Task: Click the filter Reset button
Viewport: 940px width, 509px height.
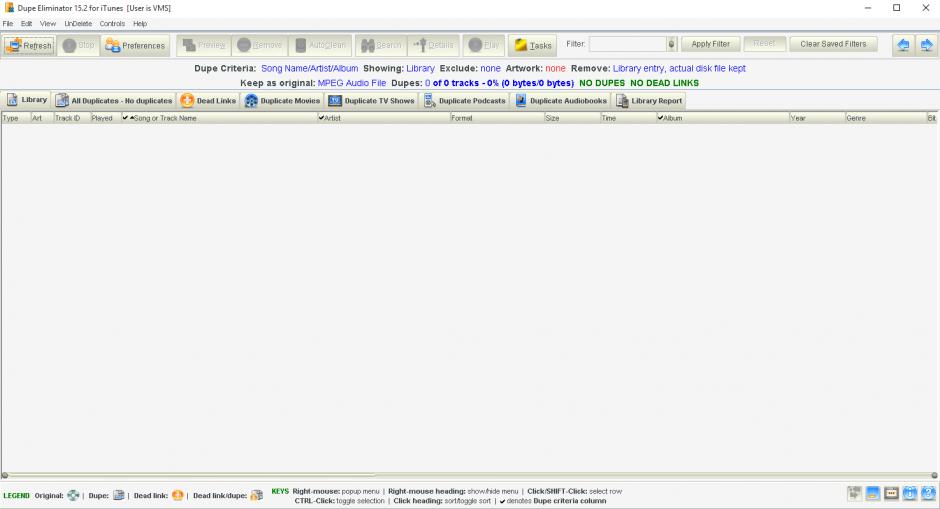Action: [764, 44]
